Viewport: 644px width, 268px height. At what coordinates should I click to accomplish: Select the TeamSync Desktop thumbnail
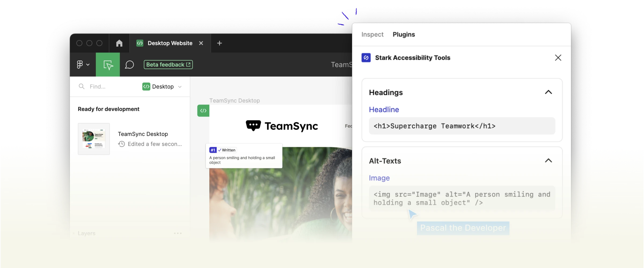coord(94,139)
